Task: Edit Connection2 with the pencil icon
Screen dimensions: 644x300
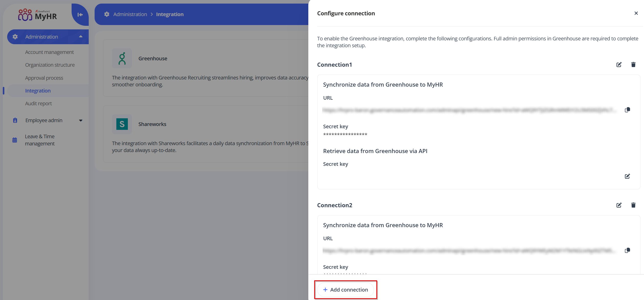Action: pos(619,205)
